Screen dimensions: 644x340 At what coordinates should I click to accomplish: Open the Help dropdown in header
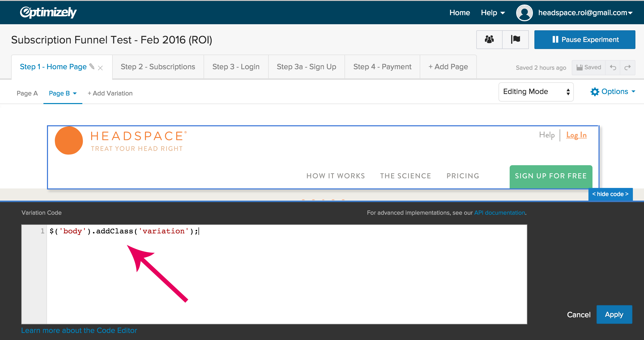(x=493, y=13)
